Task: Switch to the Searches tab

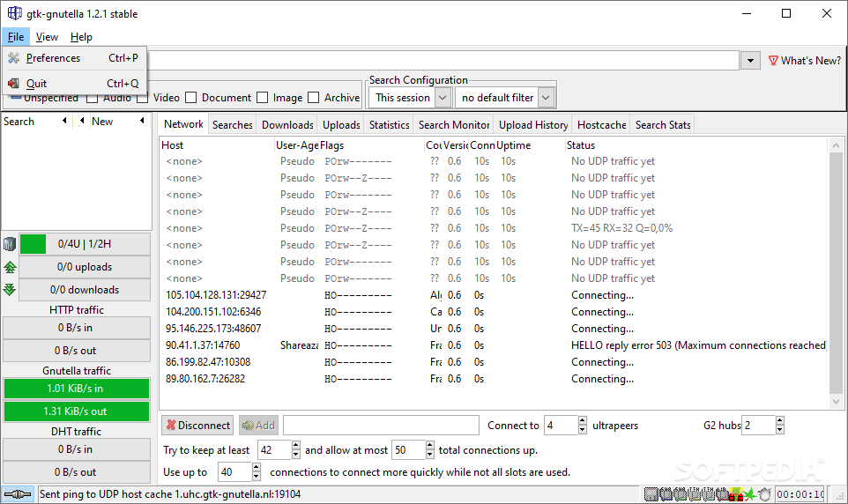Action: coord(232,125)
